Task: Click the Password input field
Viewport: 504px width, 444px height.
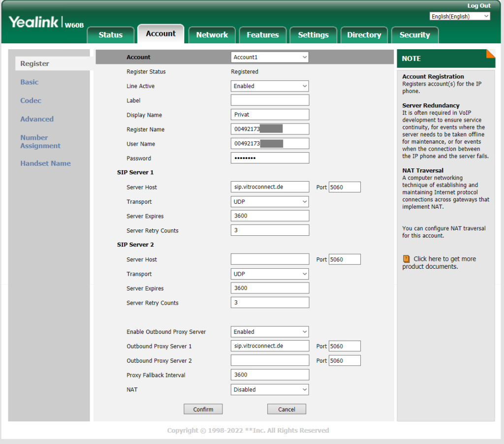Action: (270, 158)
